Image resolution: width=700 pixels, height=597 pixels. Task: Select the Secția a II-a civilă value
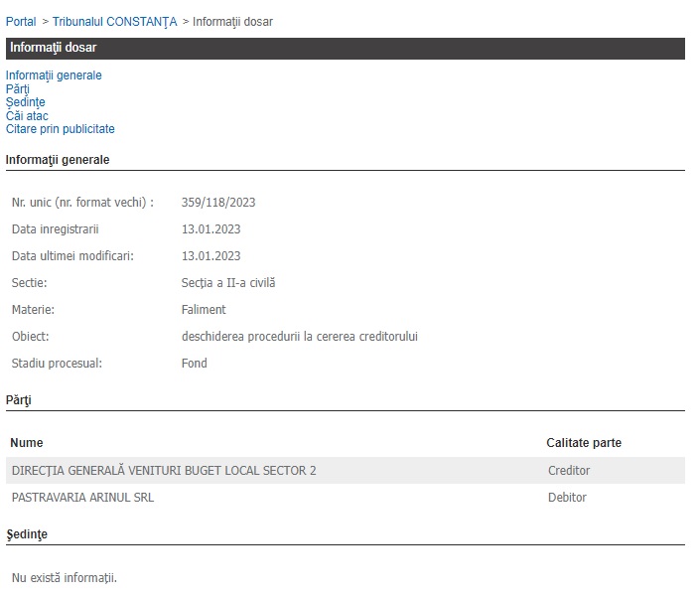pos(227,283)
